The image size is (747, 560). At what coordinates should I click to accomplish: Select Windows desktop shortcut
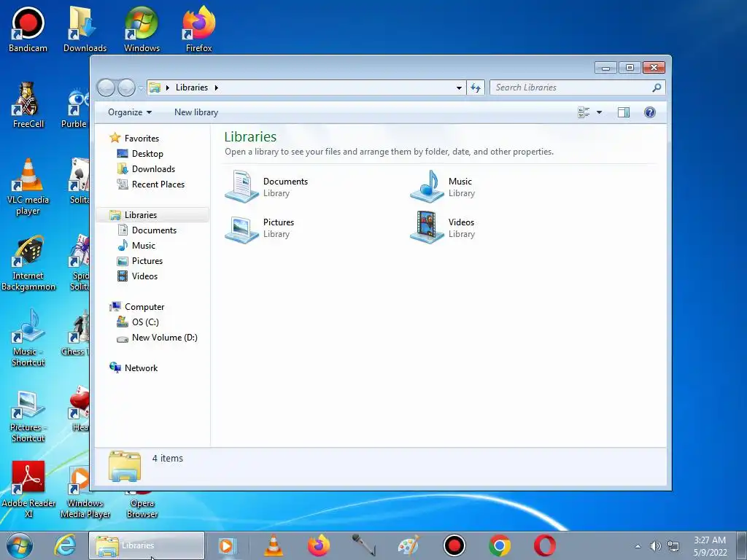142,29
